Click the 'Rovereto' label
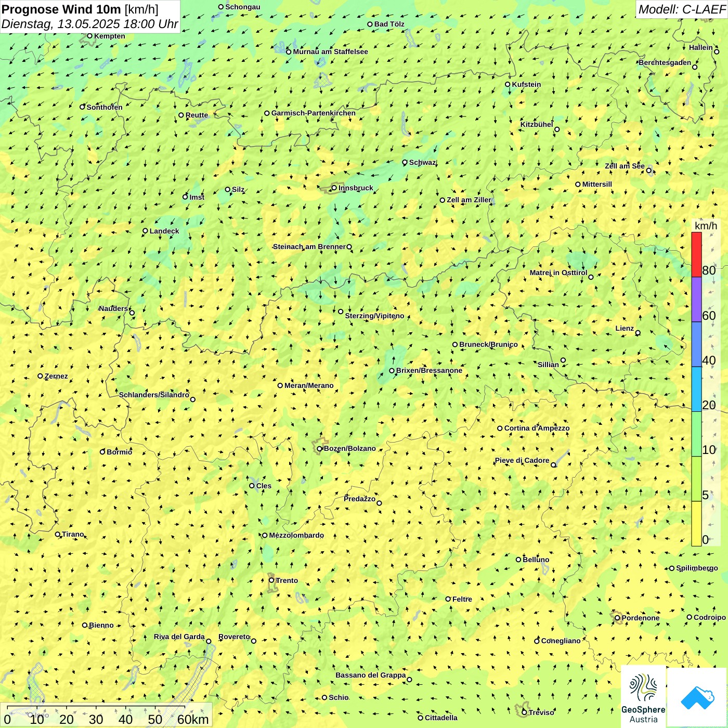Image resolution: width=728 pixels, height=728 pixels. click(234, 636)
